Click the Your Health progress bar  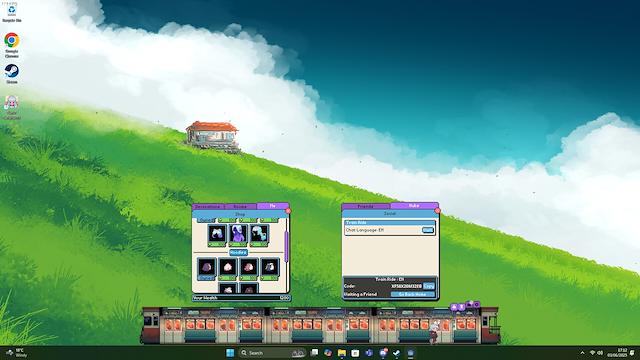[241, 298]
